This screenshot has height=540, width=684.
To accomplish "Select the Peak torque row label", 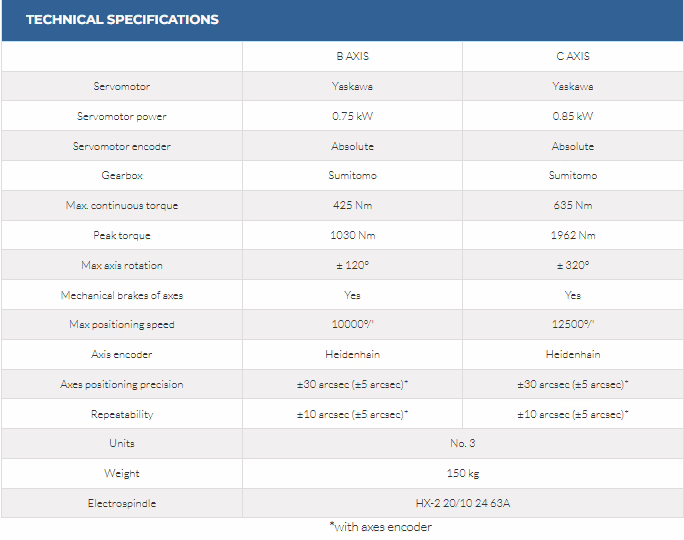I will (122, 236).
